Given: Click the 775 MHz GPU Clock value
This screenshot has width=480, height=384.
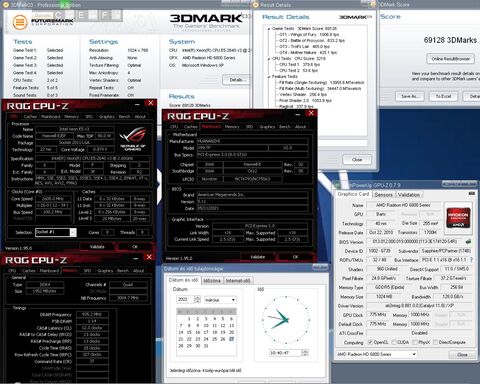Looking at the screenshot, I should click(x=378, y=314).
